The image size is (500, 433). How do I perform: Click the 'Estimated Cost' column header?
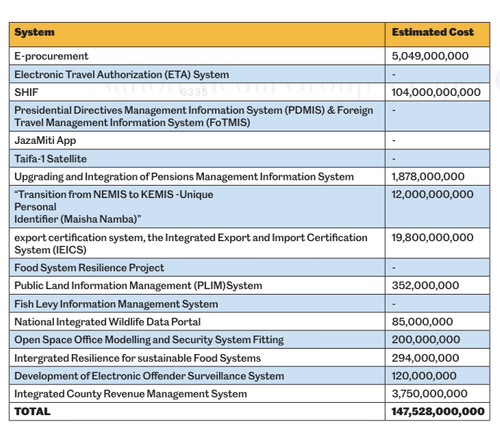pyautogui.click(x=433, y=32)
